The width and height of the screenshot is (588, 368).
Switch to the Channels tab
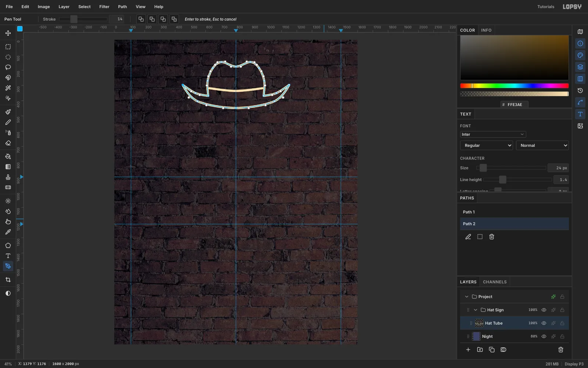495,282
